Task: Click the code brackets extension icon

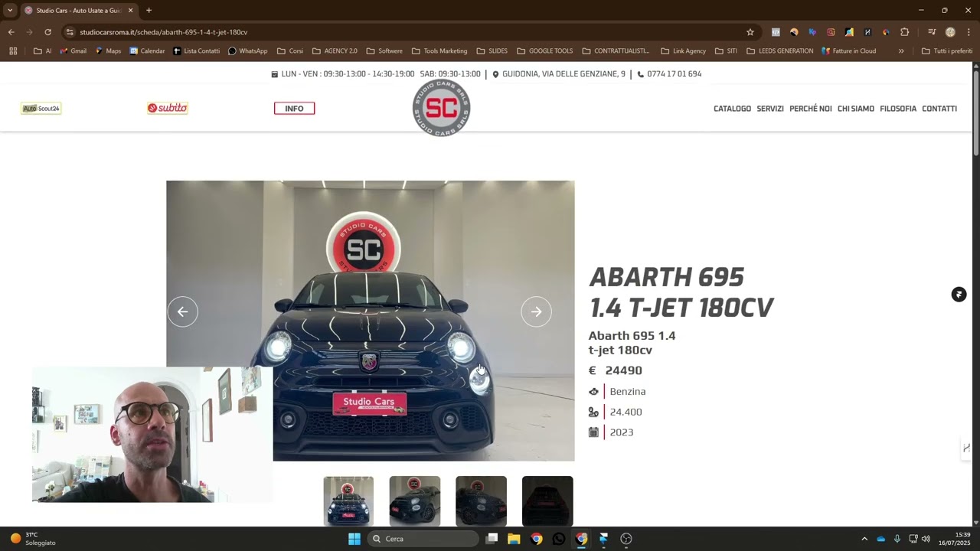Action: pyautogui.click(x=776, y=32)
